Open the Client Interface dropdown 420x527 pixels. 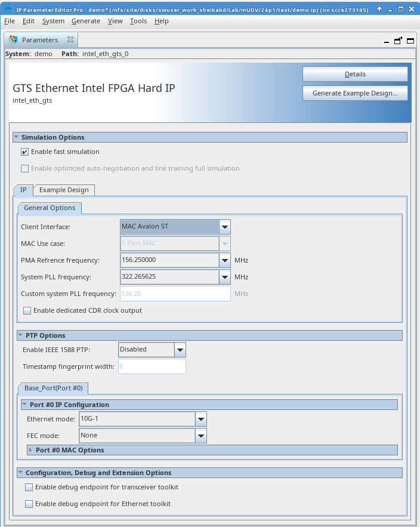click(x=225, y=227)
